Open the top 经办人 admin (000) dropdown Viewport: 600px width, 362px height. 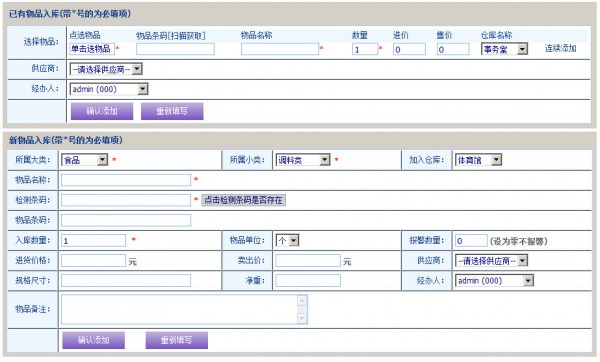tap(109, 89)
